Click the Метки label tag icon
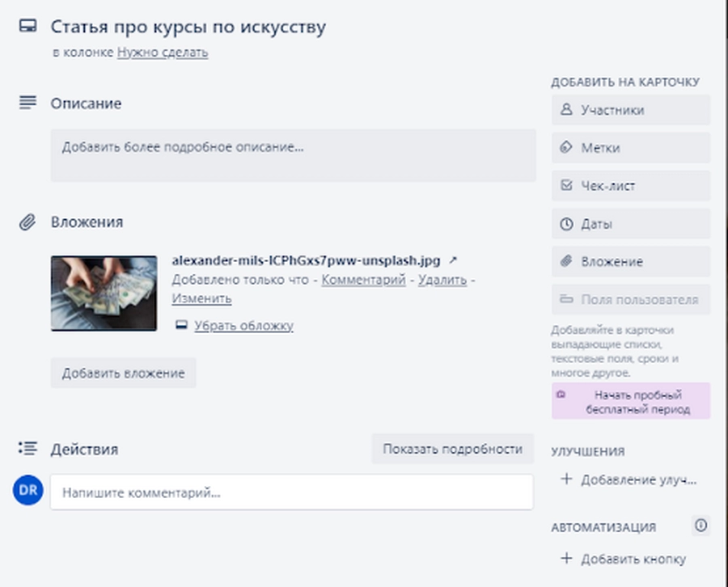Viewport: 728px width, 587px height. point(565,148)
